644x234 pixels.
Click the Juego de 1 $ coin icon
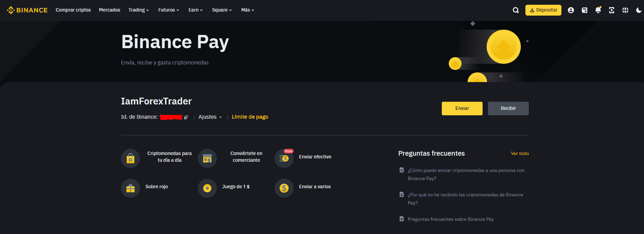207,188
